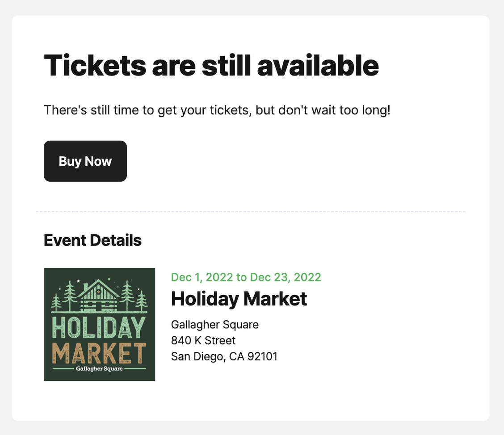Click the Gallagher Square caption inside the poster
Viewport: 504px width, 435px height.
pos(99,369)
